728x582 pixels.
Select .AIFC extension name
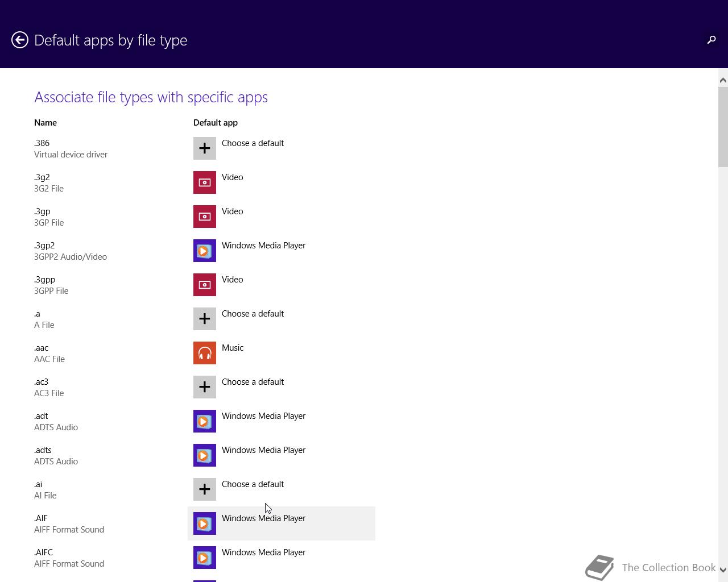pos(44,552)
